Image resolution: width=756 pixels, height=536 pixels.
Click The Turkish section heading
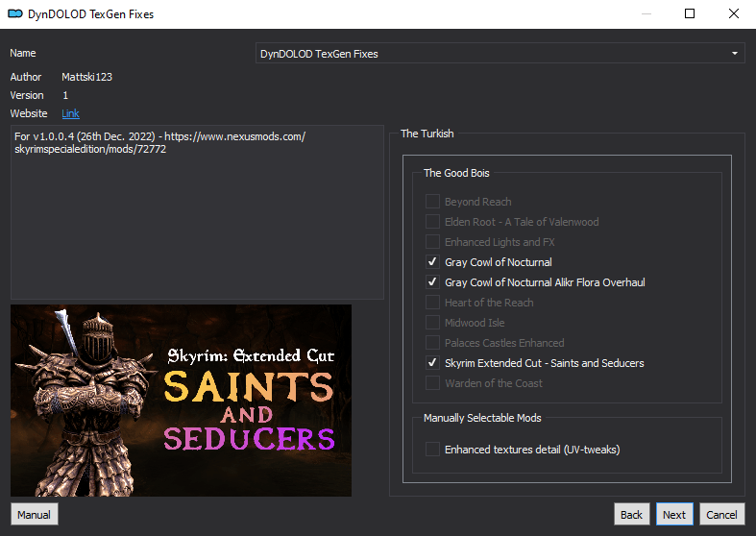tap(427, 134)
